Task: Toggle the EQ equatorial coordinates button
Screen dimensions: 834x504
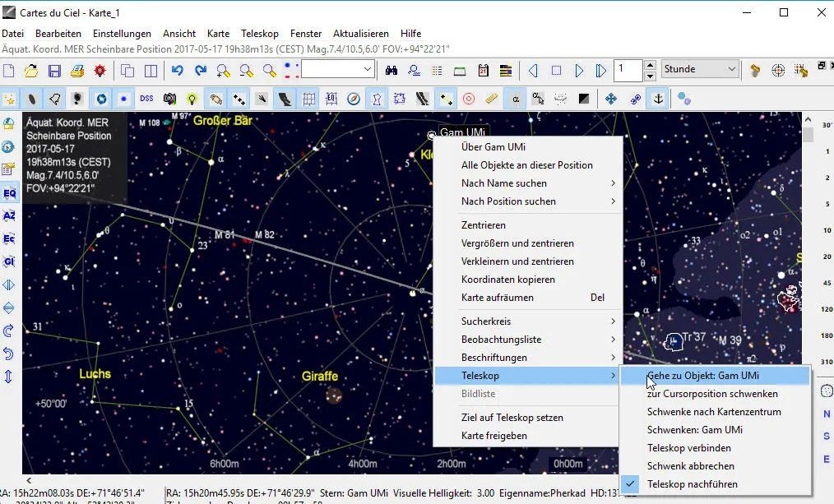Action: 9,193
